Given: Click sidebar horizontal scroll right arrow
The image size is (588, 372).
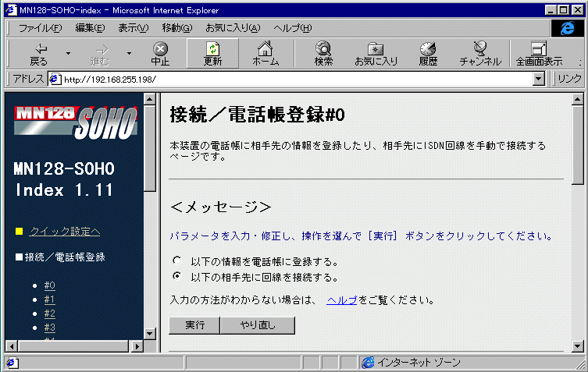Looking at the screenshot, I should point(137,346).
